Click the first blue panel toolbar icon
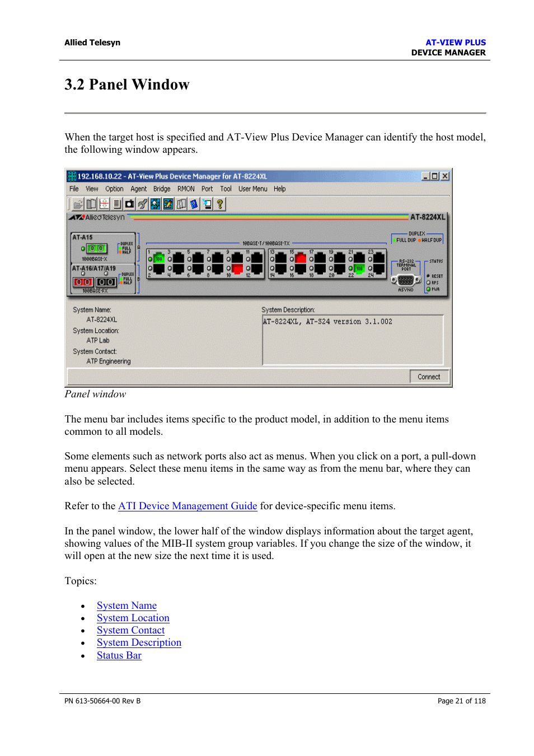Image resolution: width=534 pixels, height=756 pixels. click(156, 204)
